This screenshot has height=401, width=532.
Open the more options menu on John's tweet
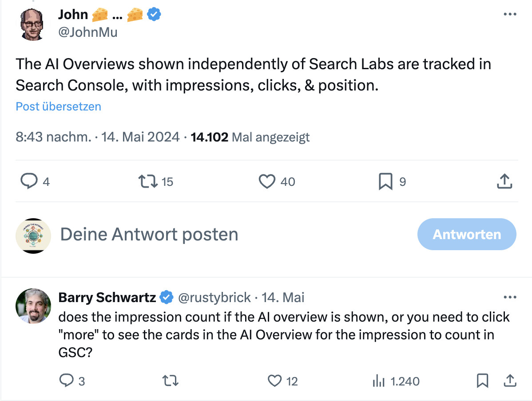coord(510,14)
